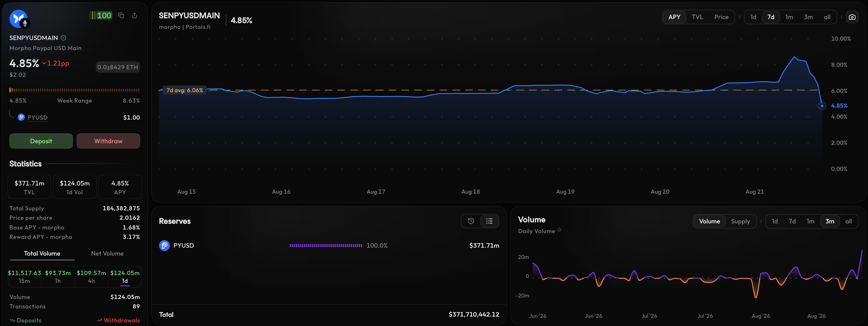Open reserves history clock icon
The image size is (868, 326).
click(471, 221)
